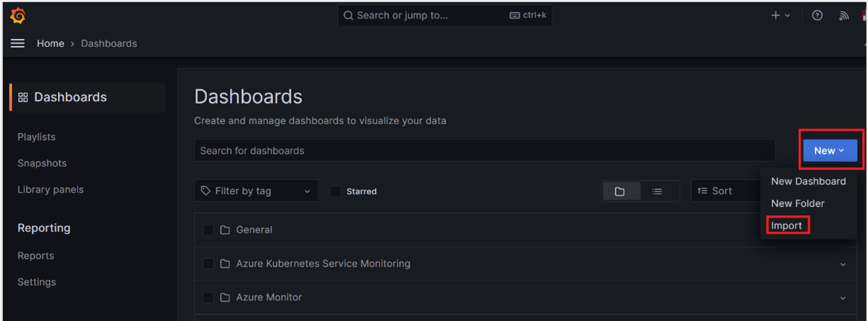The height and width of the screenshot is (321, 868).
Task: Open the news feed RSS icon
Action: [x=844, y=16]
